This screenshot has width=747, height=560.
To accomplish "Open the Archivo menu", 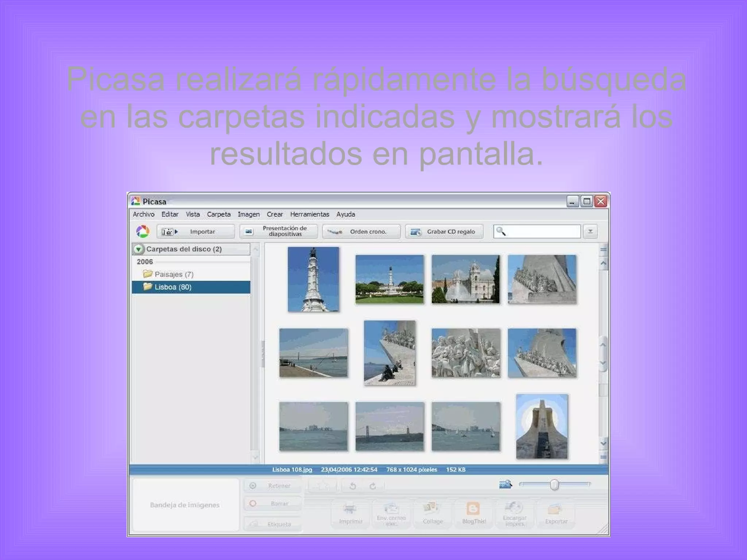I will (144, 214).
